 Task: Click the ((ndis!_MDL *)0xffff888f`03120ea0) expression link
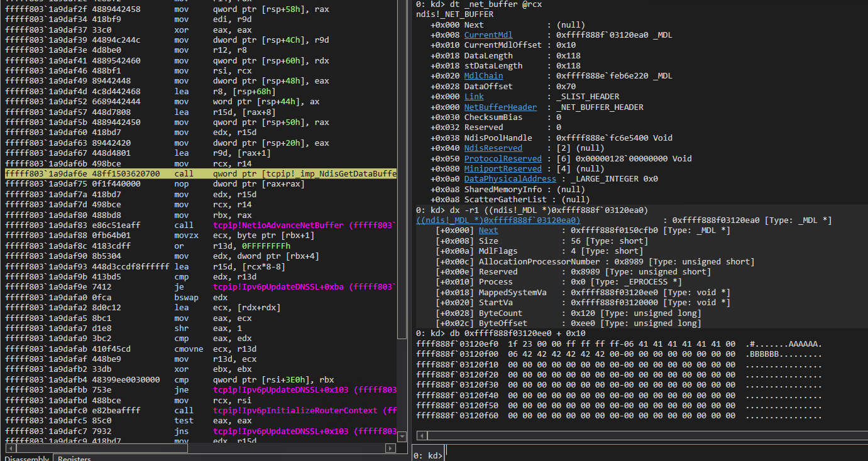pyautogui.click(x=484, y=220)
